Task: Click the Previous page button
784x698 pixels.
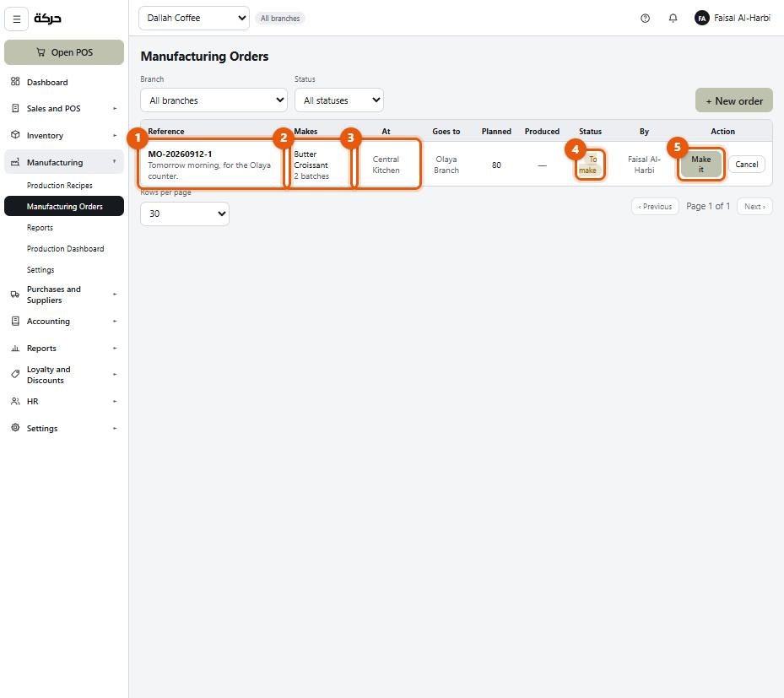Action: [x=655, y=207]
